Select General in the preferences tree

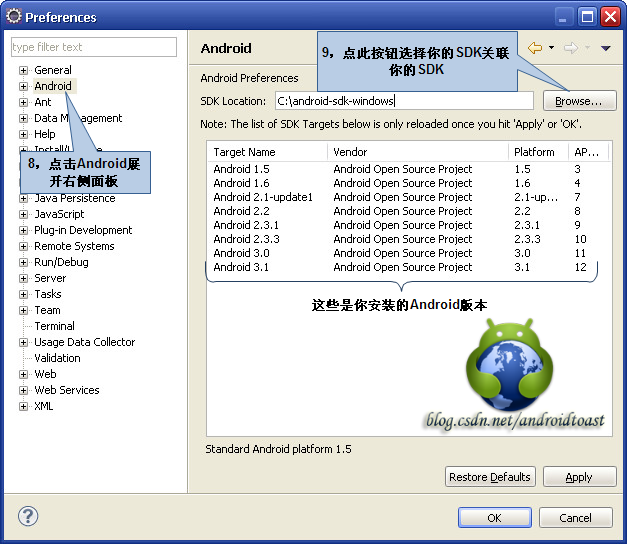(x=53, y=70)
